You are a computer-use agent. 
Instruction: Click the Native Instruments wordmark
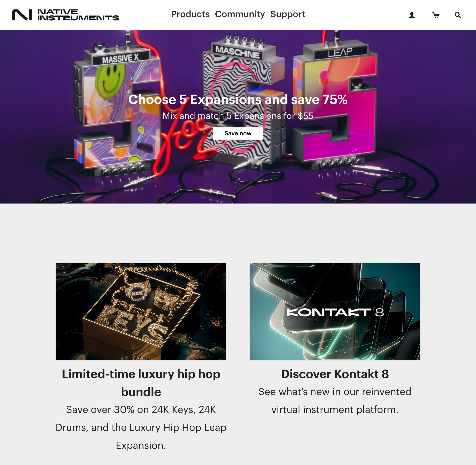78,15
